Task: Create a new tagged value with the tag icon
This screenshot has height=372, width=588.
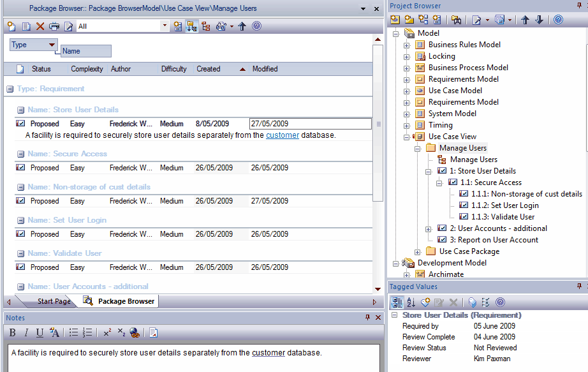Action: [x=425, y=302]
